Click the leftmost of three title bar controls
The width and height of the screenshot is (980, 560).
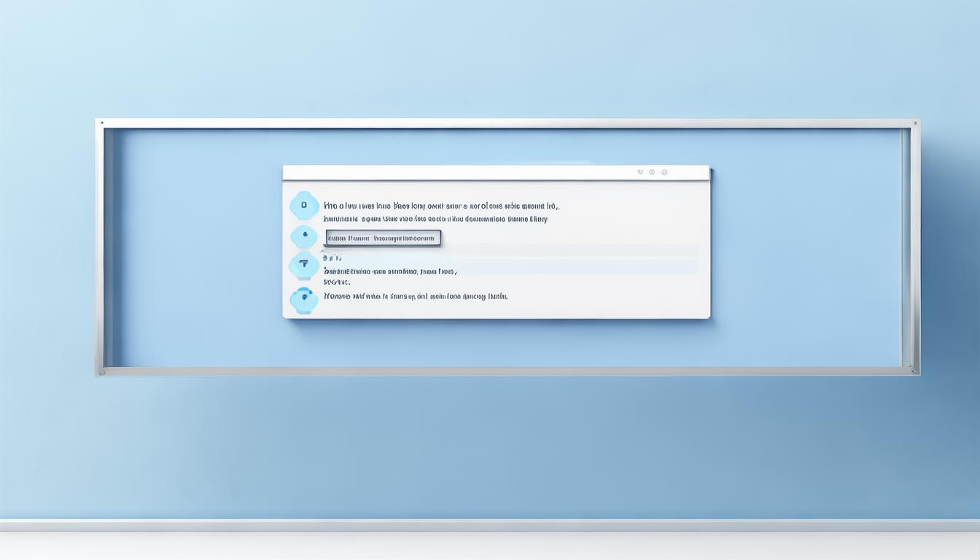tap(640, 172)
